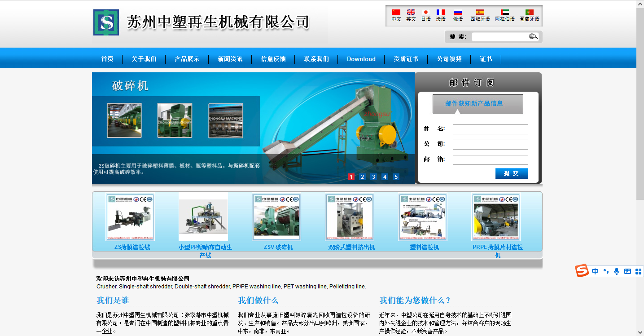Click the page vertical scrollbar thumb
The height and width of the screenshot is (336, 644).
(640, 104)
